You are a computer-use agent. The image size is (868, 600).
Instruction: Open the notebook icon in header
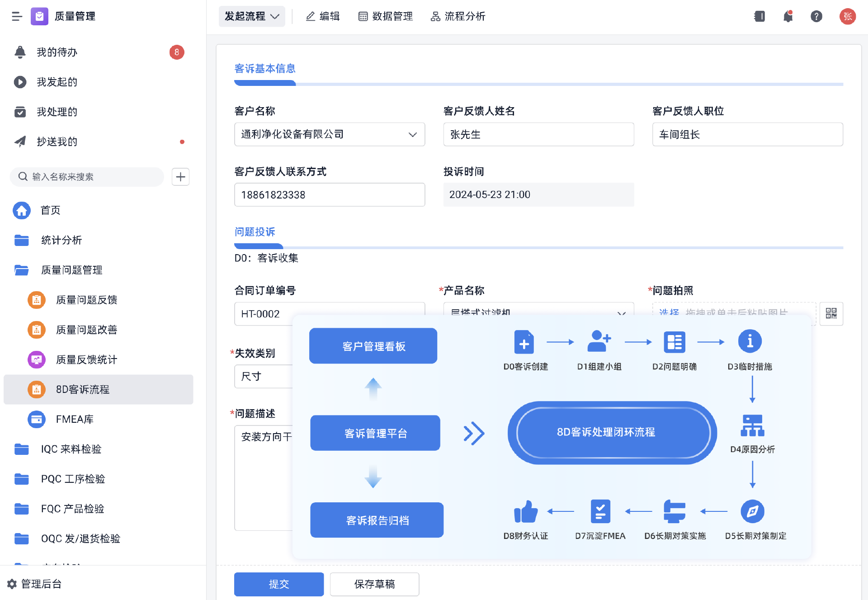click(x=759, y=17)
